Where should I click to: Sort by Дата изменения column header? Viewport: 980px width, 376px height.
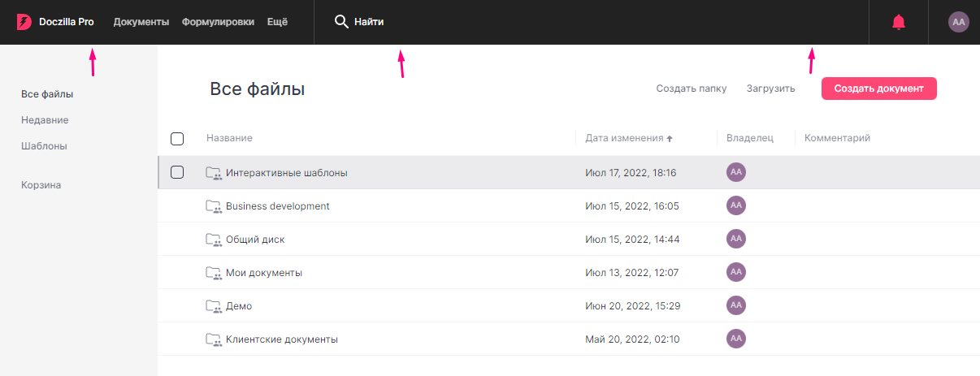(x=624, y=138)
